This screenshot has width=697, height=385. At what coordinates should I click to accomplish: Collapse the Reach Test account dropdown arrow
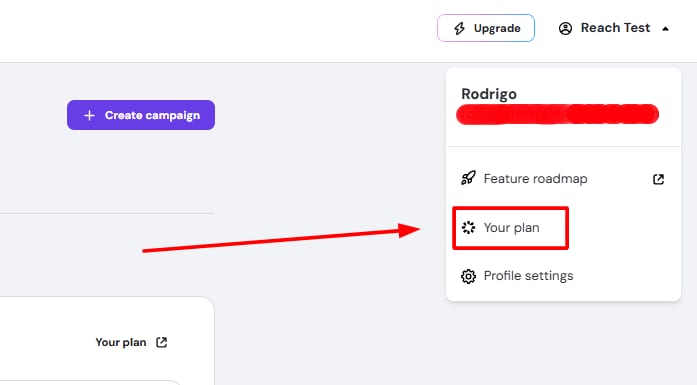665,29
